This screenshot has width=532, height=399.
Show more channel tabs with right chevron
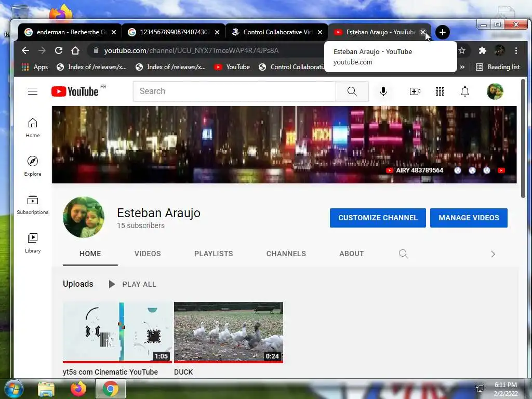click(x=493, y=254)
